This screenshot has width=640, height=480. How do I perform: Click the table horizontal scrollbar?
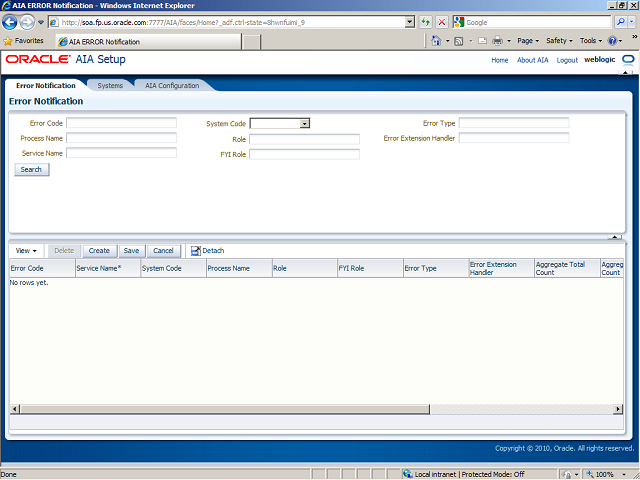[x=220, y=409]
